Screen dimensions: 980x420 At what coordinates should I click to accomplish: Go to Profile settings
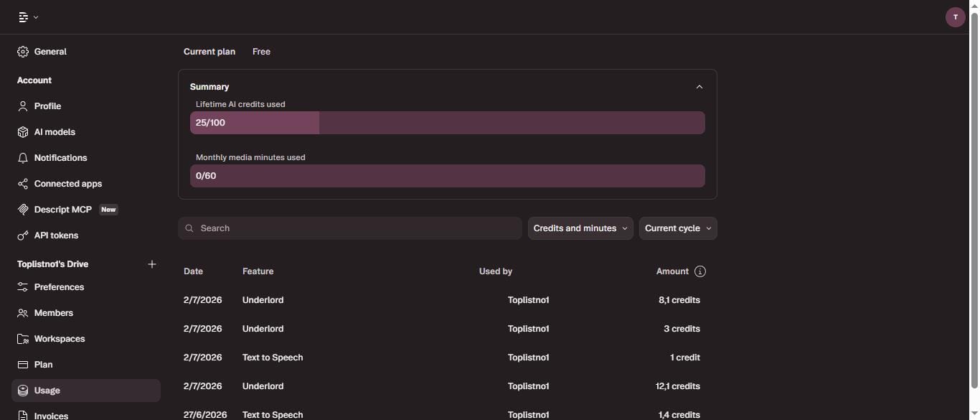(x=86, y=106)
